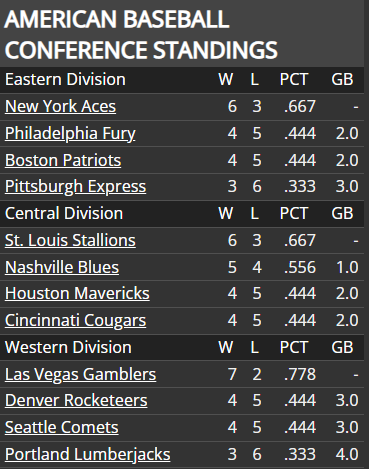This screenshot has height=469, width=369.
Task: Click the Eastern Division header label
Action: coord(65,80)
